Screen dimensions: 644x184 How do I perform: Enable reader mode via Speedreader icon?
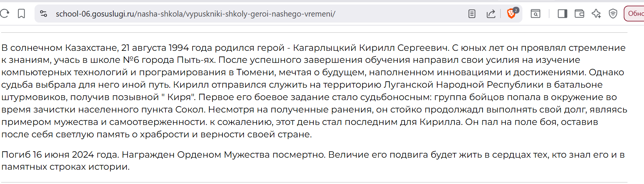click(472, 14)
